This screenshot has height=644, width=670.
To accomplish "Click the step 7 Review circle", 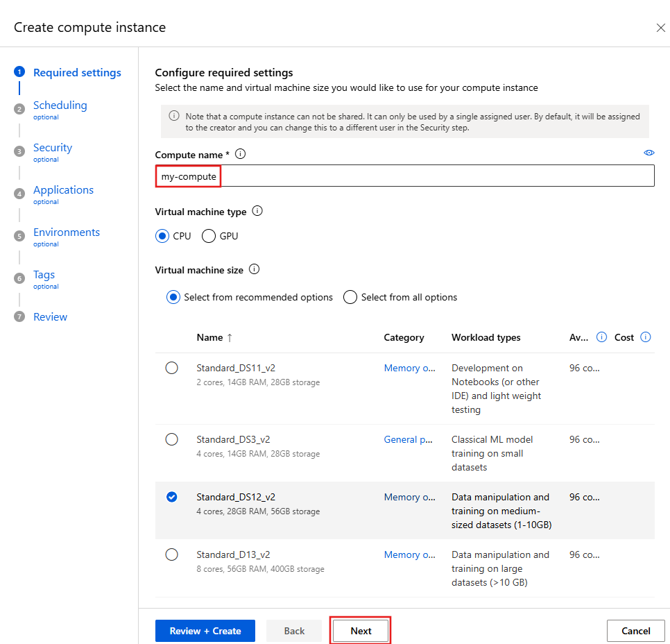I will click(19, 316).
